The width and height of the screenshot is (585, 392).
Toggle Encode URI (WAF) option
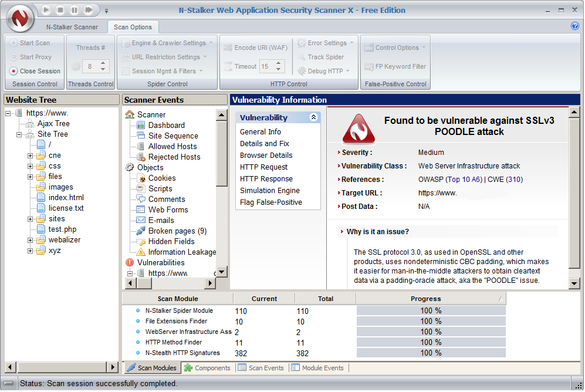(x=255, y=48)
